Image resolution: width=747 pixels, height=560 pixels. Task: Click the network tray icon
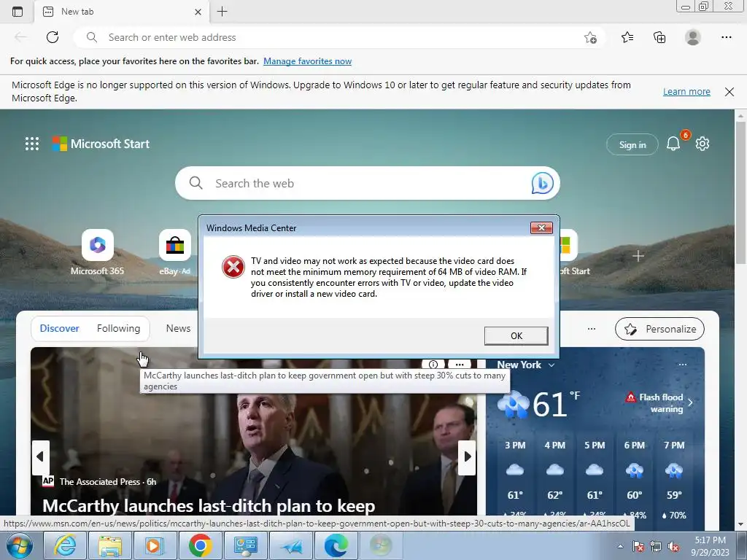tap(656, 547)
